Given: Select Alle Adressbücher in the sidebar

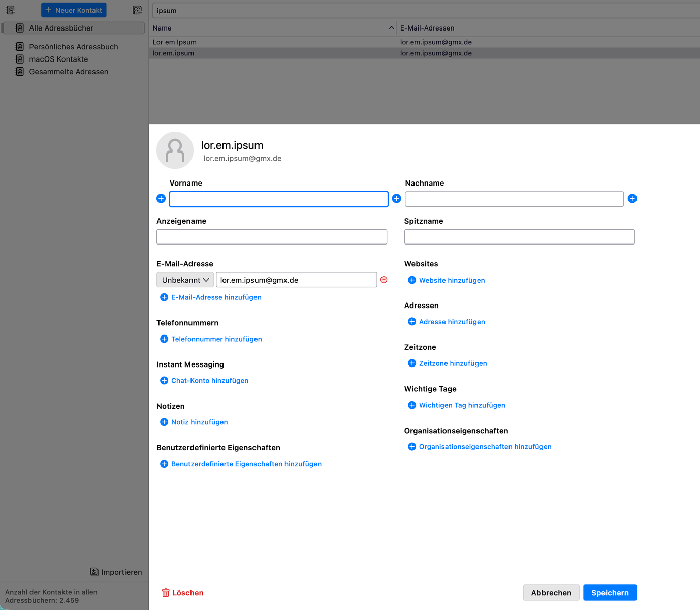Looking at the screenshot, I should tap(74, 28).
